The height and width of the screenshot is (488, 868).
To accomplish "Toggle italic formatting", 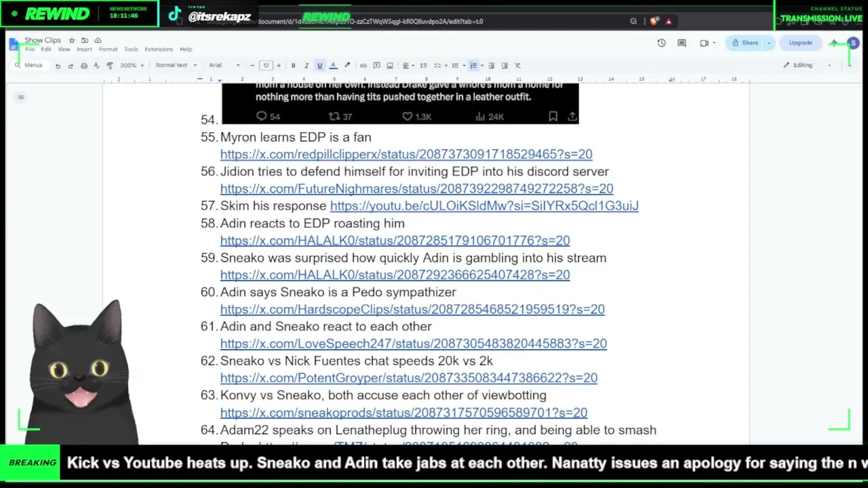I will 306,66.
